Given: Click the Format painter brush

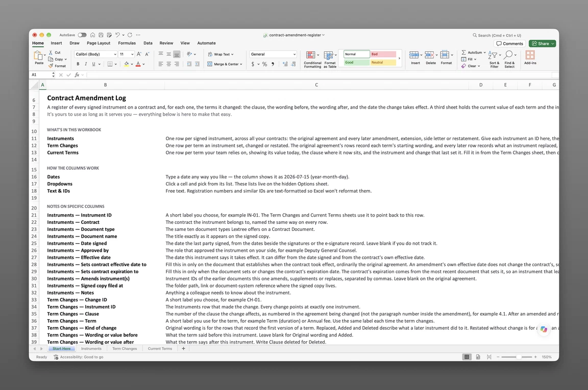Looking at the screenshot, I should tap(51, 66).
